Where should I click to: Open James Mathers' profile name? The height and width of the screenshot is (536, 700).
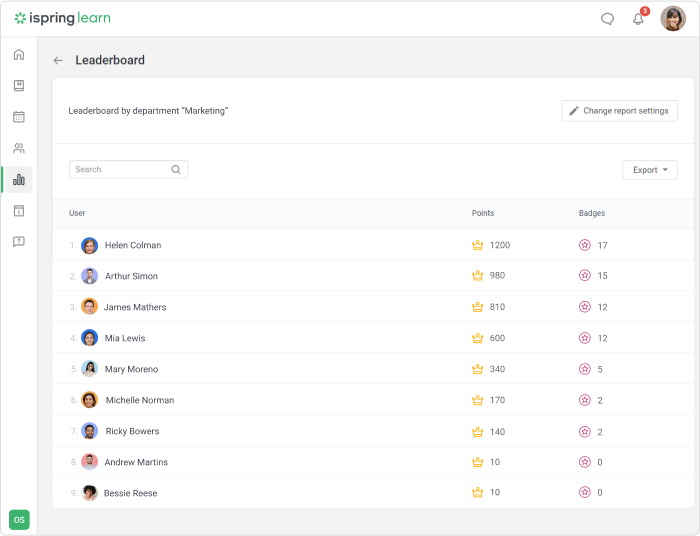(135, 307)
